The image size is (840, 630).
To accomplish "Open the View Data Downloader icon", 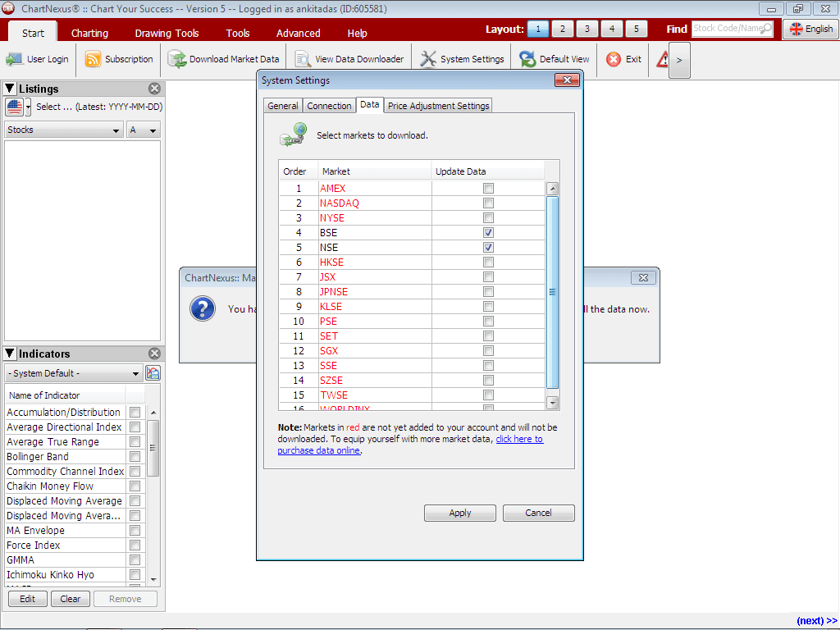I will pos(303,59).
